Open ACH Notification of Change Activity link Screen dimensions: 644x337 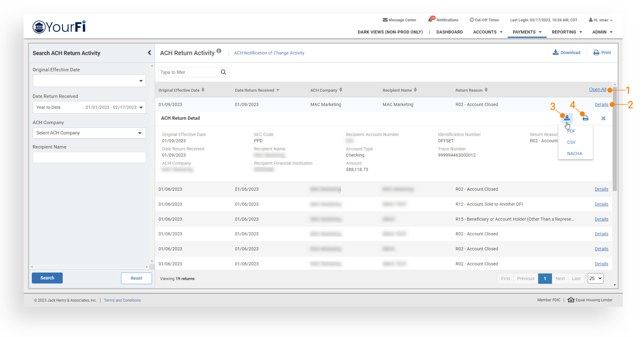269,53
